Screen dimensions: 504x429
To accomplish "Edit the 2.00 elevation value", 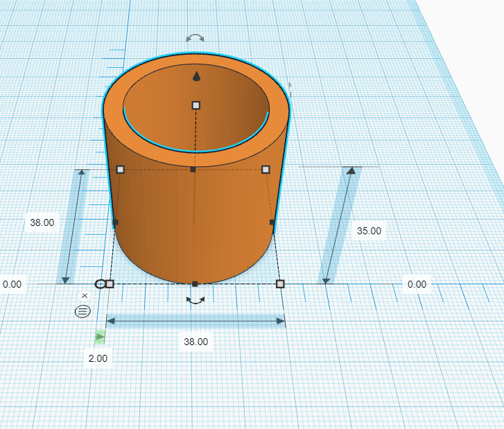I will pos(98,358).
